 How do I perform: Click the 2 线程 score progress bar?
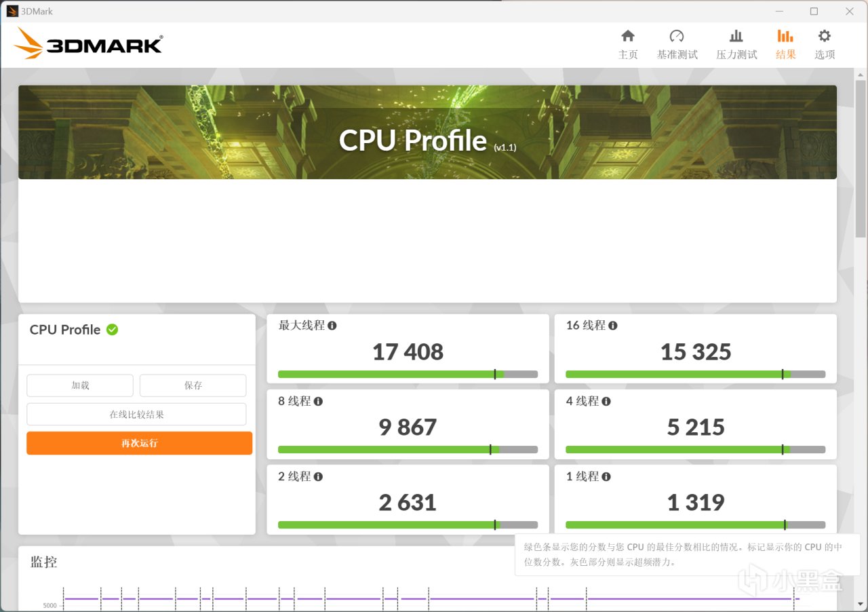pos(408,524)
